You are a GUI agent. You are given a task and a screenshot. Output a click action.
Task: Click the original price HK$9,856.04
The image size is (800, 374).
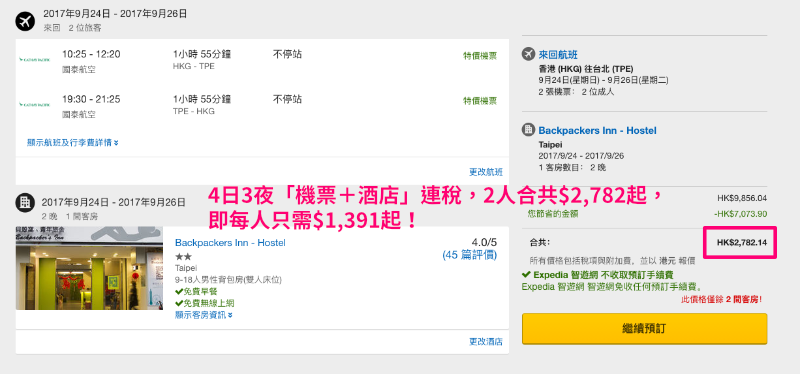(x=742, y=198)
